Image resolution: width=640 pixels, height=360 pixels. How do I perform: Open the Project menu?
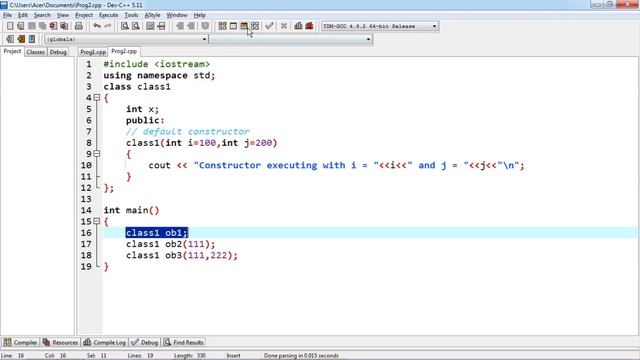click(x=84, y=15)
